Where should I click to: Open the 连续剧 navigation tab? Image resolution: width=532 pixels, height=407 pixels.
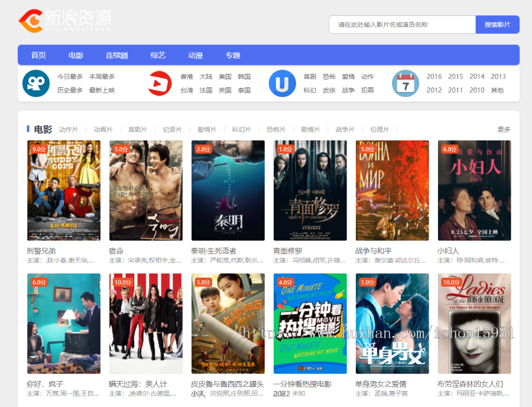click(x=116, y=56)
